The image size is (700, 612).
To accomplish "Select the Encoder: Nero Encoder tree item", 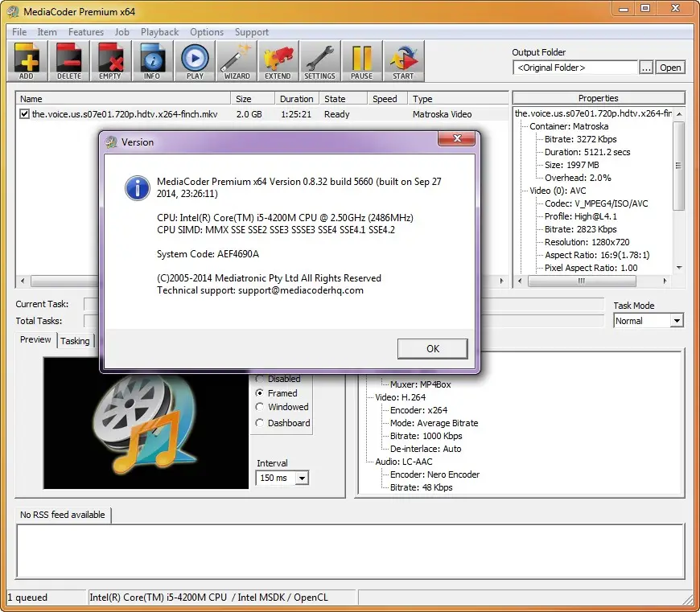I will pyautogui.click(x=434, y=474).
